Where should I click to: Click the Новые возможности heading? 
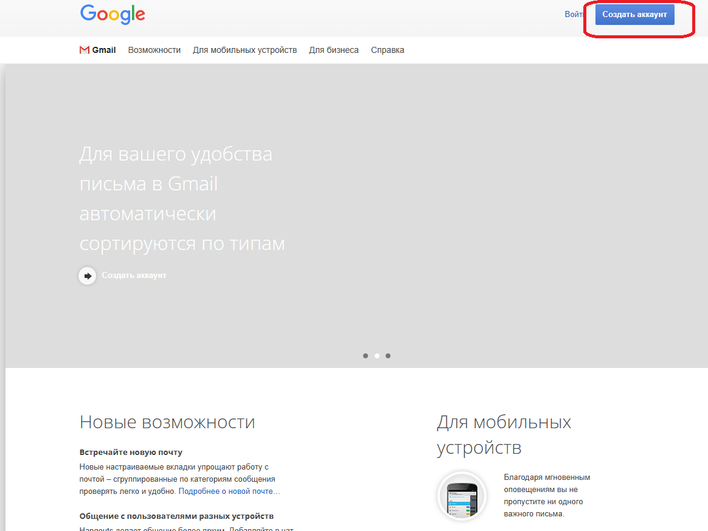(167, 422)
